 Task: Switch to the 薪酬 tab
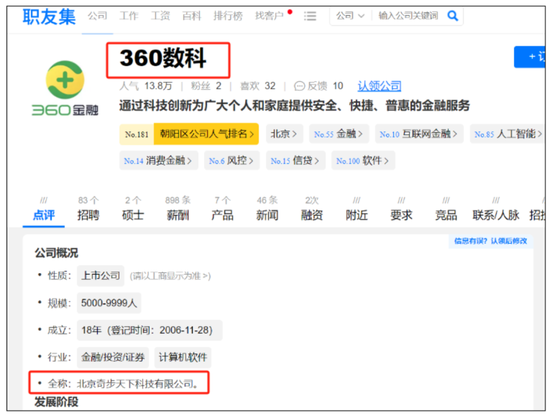coord(178,209)
